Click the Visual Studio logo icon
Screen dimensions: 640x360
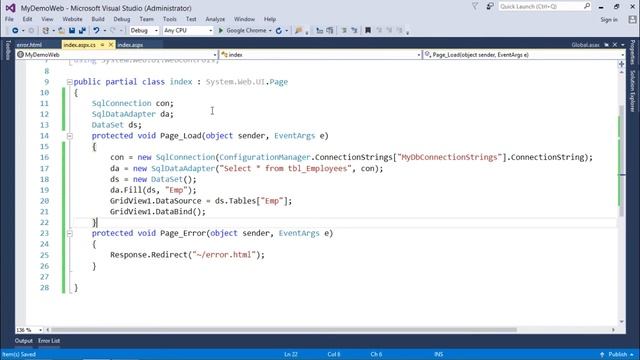(10, 8)
